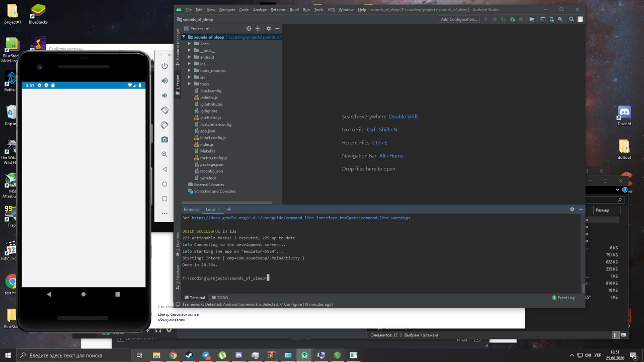644x362 pixels.
Task: Open the Refactor menu
Action: click(x=278, y=10)
